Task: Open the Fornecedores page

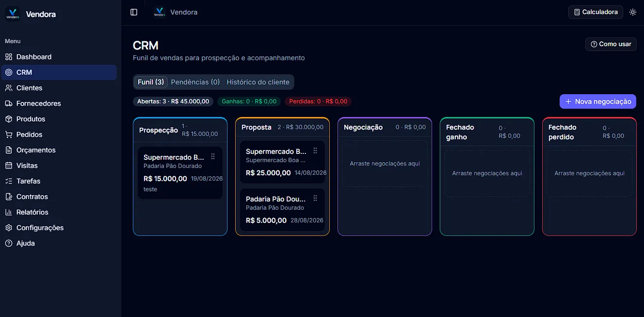Action: [x=59, y=103]
